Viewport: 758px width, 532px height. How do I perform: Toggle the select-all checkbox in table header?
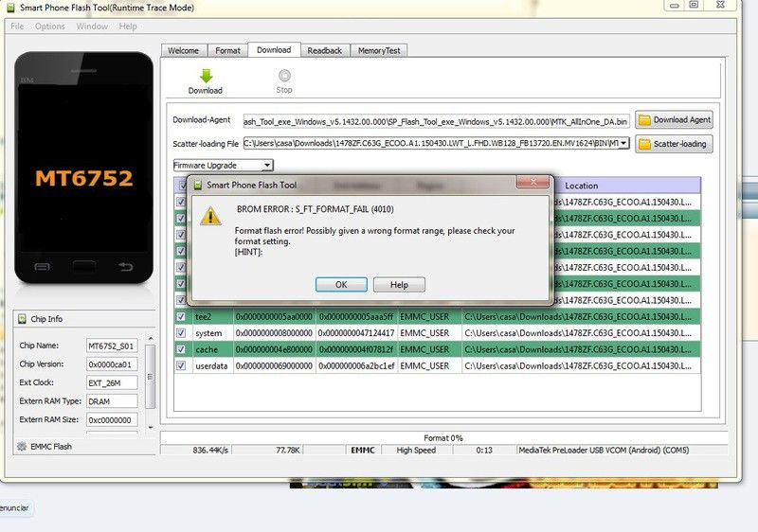click(x=182, y=185)
